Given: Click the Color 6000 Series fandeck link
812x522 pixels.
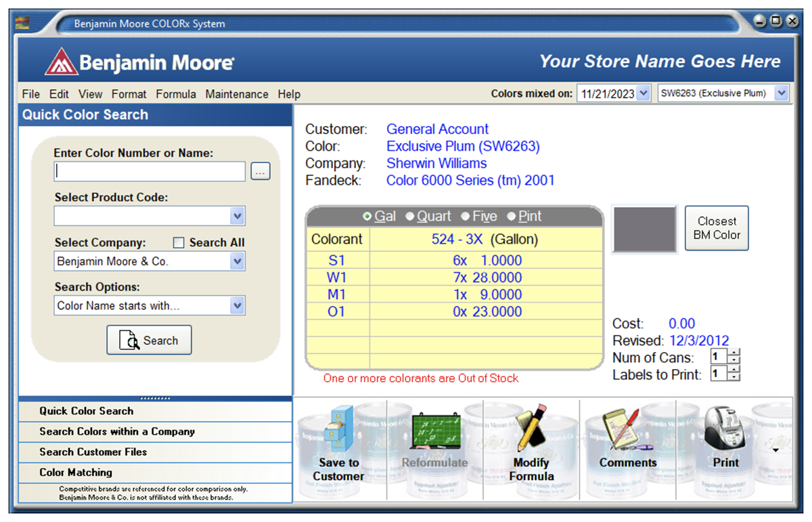Looking at the screenshot, I should [470, 181].
